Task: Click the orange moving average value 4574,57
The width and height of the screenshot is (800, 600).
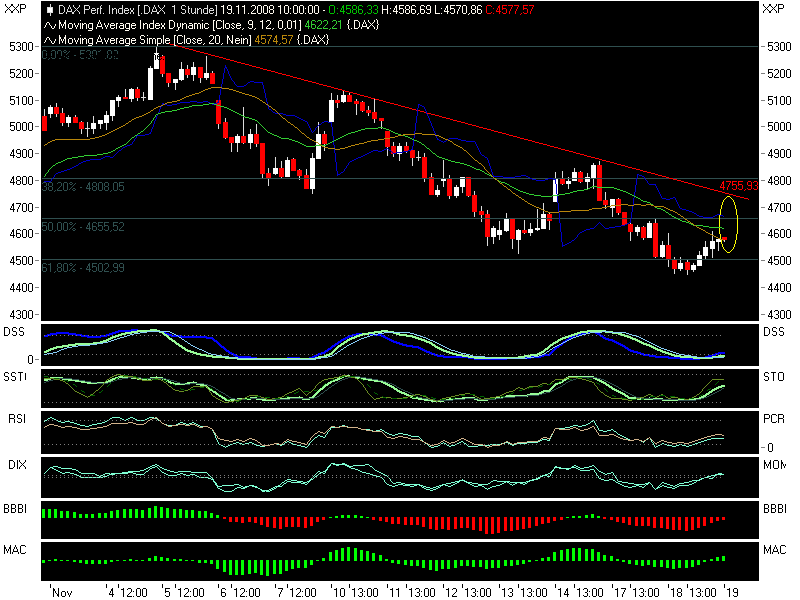Action: coord(273,40)
